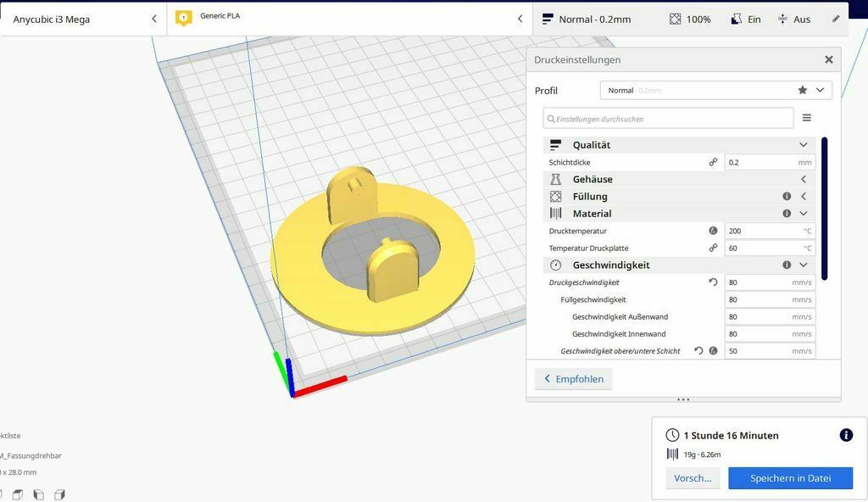Open the settings visibility hamburger icon
868x502 pixels.
[806, 118]
